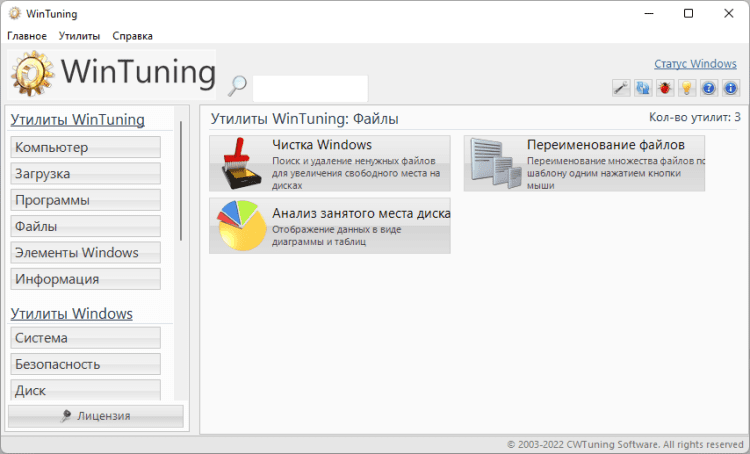Viewport: 750px width, 454px height.
Task: Click the Утилиты Windows heading link
Action: click(72, 314)
